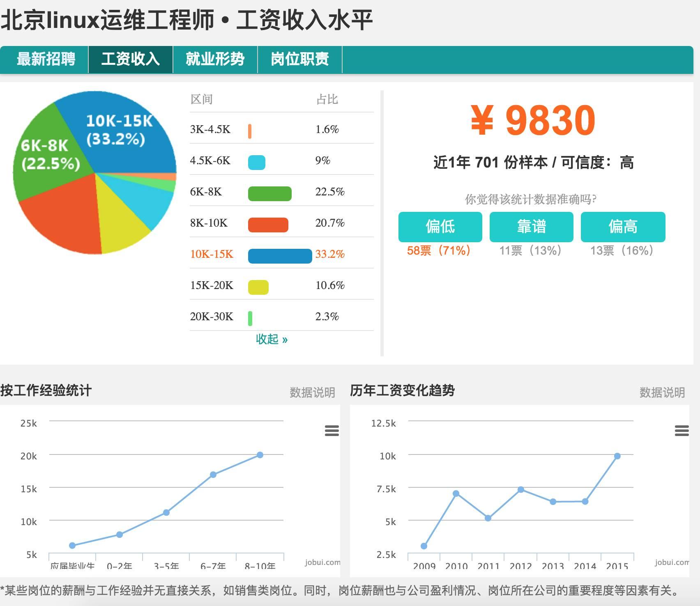The height and width of the screenshot is (606, 700).
Task: Click the 6-7年 data point on experience chart
Action: [x=213, y=475]
